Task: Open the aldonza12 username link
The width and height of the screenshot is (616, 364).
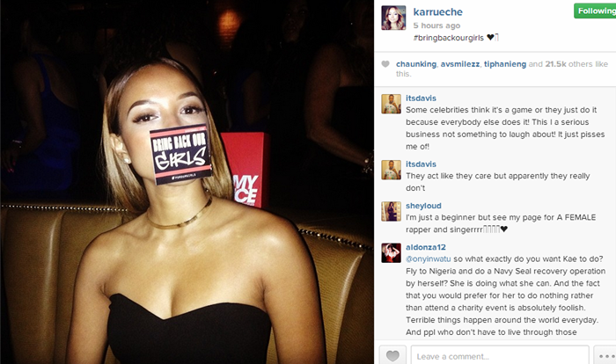Action: pyautogui.click(x=426, y=247)
